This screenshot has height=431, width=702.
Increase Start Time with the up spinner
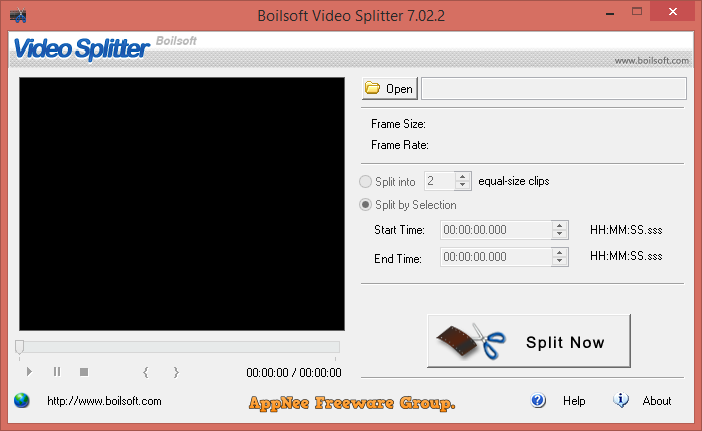tap(560, 226)
